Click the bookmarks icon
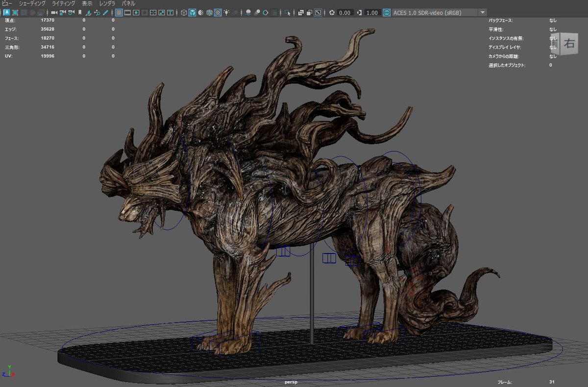This screenshot has height=387, width=588. coord(79,12)
